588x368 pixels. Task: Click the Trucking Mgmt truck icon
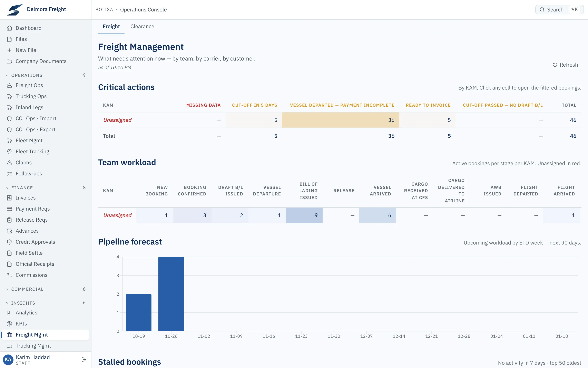coord(9,346)
